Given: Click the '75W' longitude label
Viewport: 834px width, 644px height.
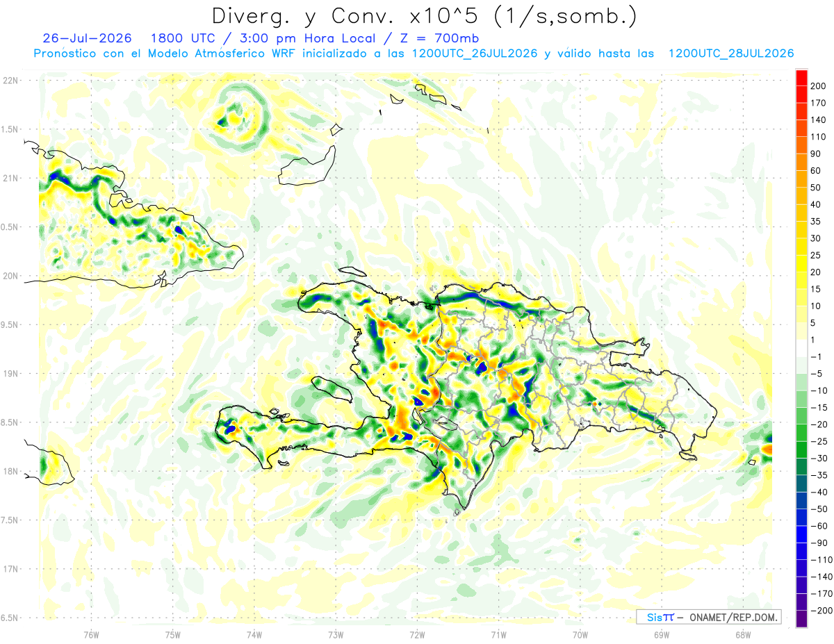Looking at the screenshot, I should 172,634.
